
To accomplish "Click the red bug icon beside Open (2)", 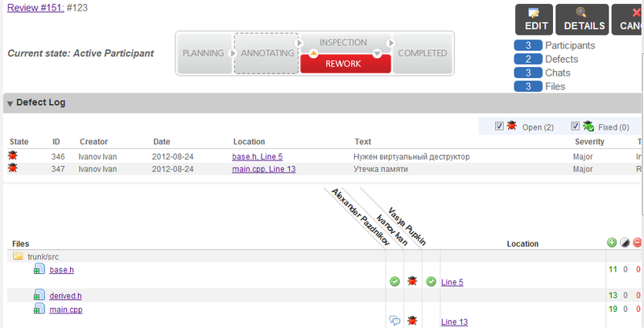I will click(x=511, y=126).
